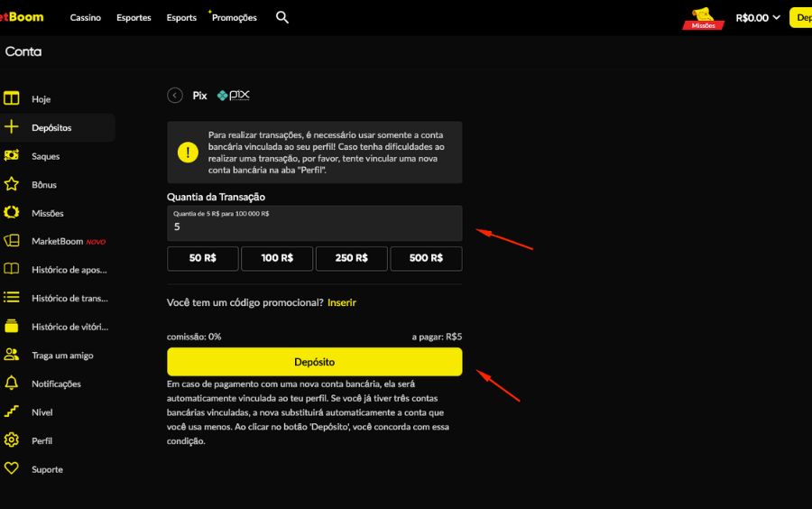The height and width of the screenshot is (509, 812).
Task: Open Notificações bell icon
Action: (x=12, y=384)
